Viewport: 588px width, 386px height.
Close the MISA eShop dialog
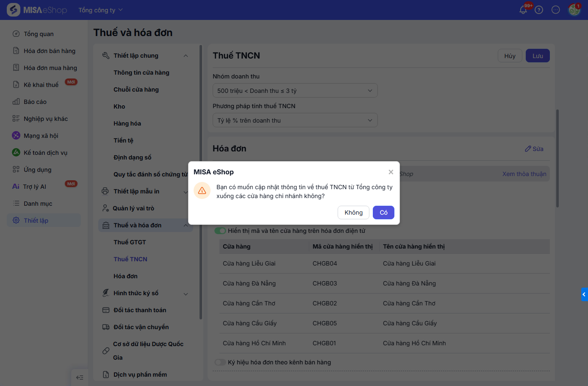click(391, 172)
